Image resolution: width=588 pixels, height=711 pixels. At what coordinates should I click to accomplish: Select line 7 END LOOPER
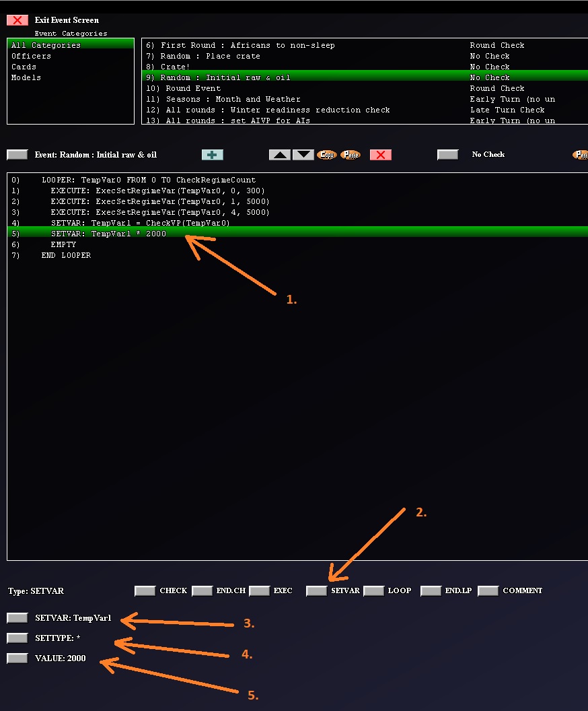[x=297, y=255]
